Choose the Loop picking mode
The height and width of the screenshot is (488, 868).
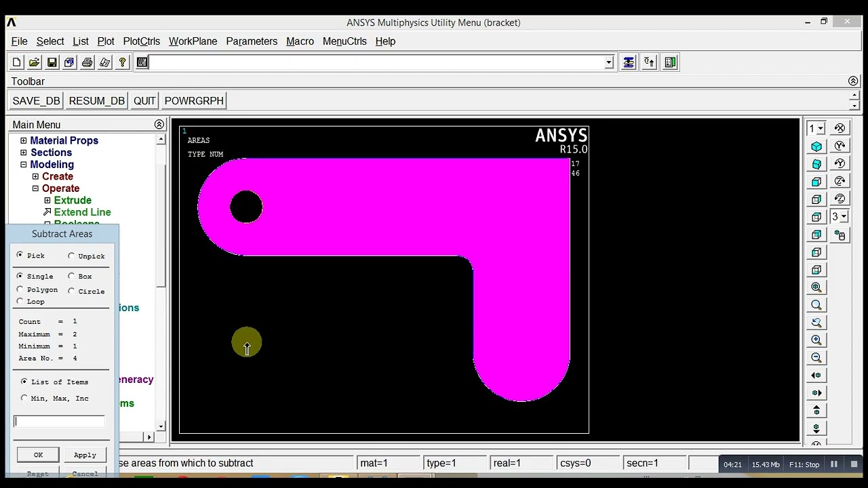[x=20, y=301]
